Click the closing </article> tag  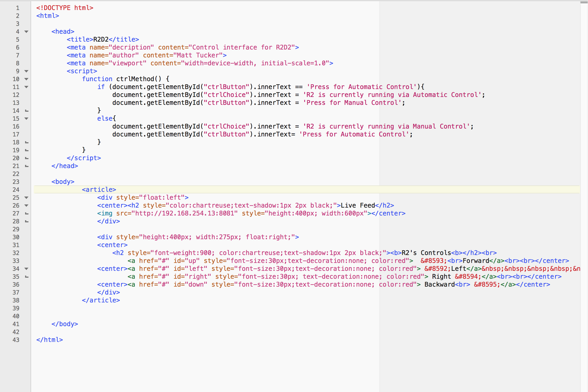pyautogui.click(x=101, y=300)
